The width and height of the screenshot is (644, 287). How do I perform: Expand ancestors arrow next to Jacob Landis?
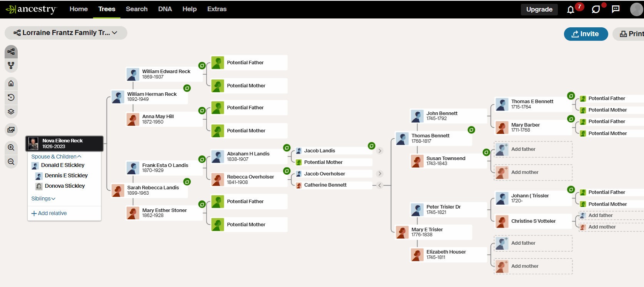[x=380, y=151]
